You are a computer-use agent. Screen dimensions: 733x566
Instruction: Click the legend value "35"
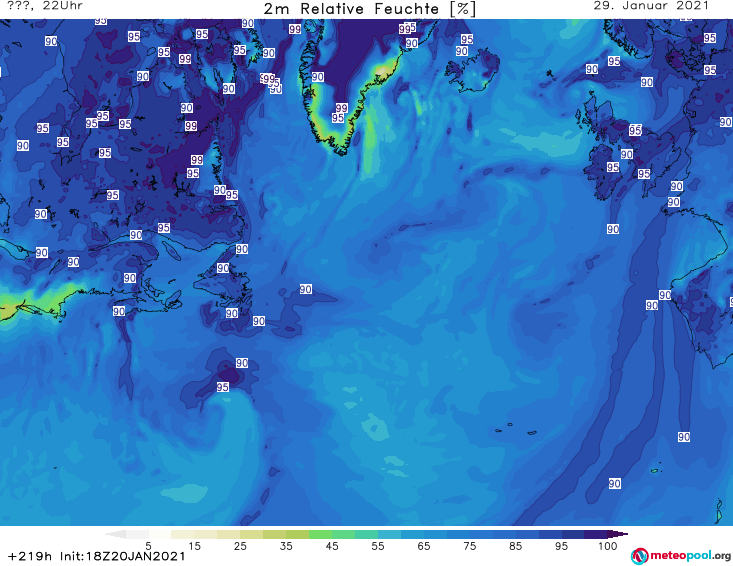[x=286, y=546]
